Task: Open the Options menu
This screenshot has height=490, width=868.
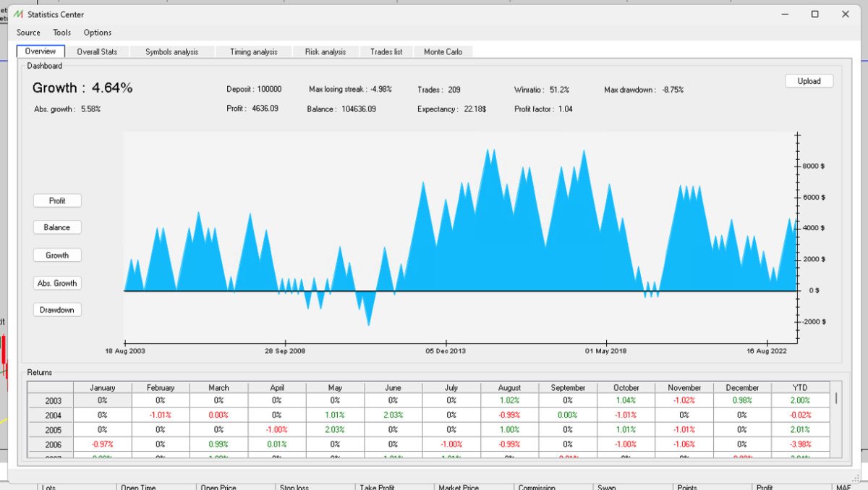Action: (98, 33)
